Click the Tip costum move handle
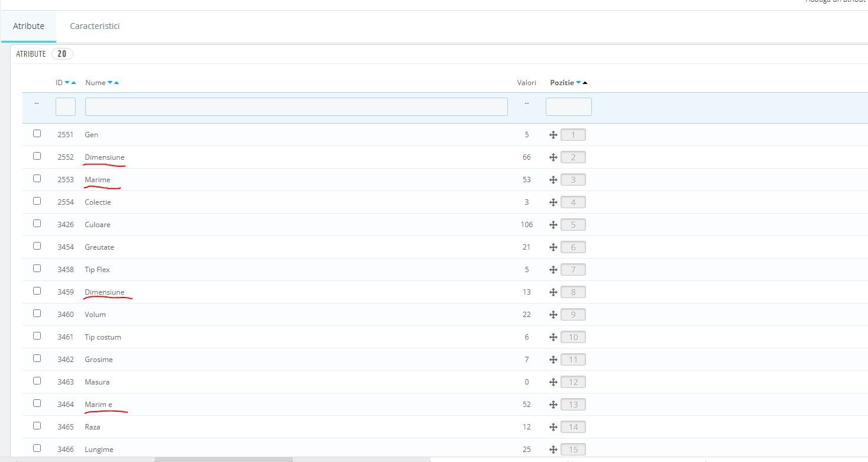This screenshot has height=462, width=868. pyautogui.click(x=553, y=337)
